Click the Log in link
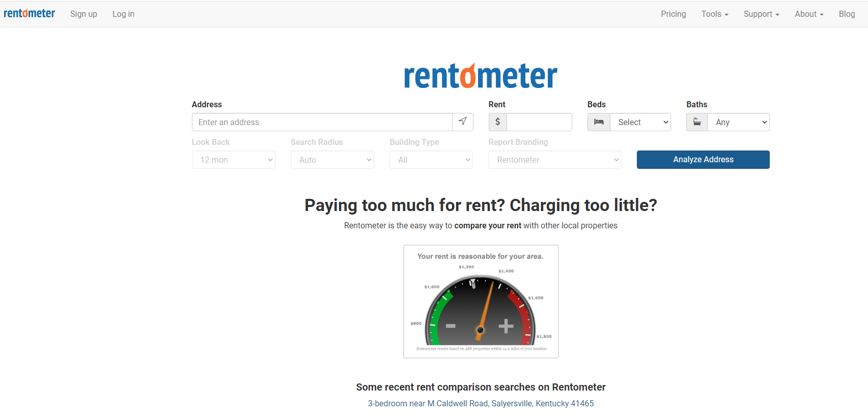Viewport: 868px width, 417px height. point(123,14)
